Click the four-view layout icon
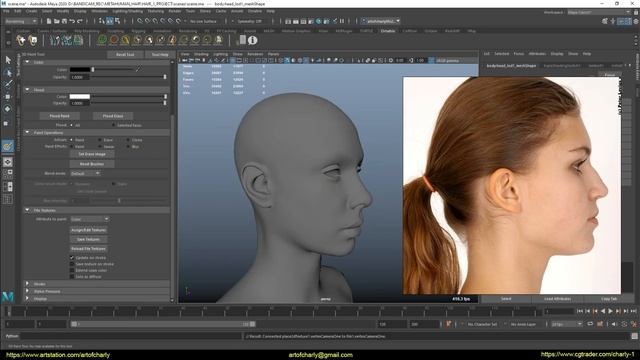The width and height of the screenshot is (640, 360). coord(8,174)
